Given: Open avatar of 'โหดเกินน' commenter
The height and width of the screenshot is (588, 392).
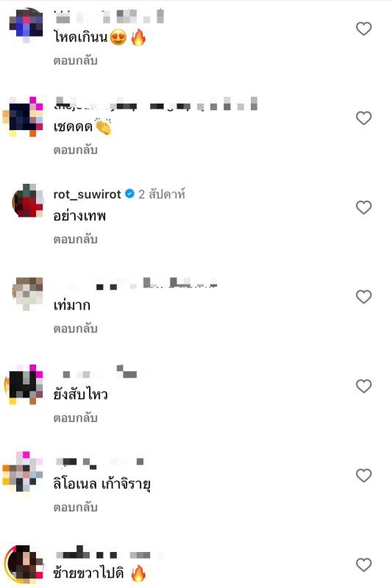Looking at the screenshot, I should point(26,25).
